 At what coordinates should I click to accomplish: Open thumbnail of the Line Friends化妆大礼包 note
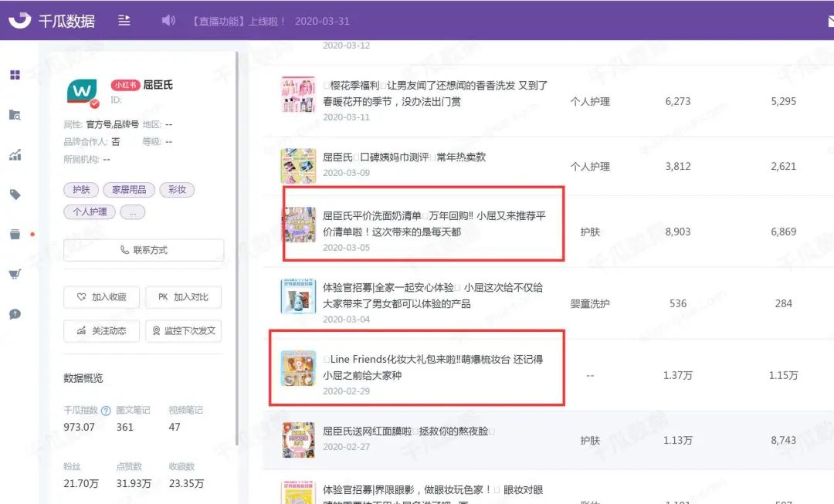click(x=298, y=368)
